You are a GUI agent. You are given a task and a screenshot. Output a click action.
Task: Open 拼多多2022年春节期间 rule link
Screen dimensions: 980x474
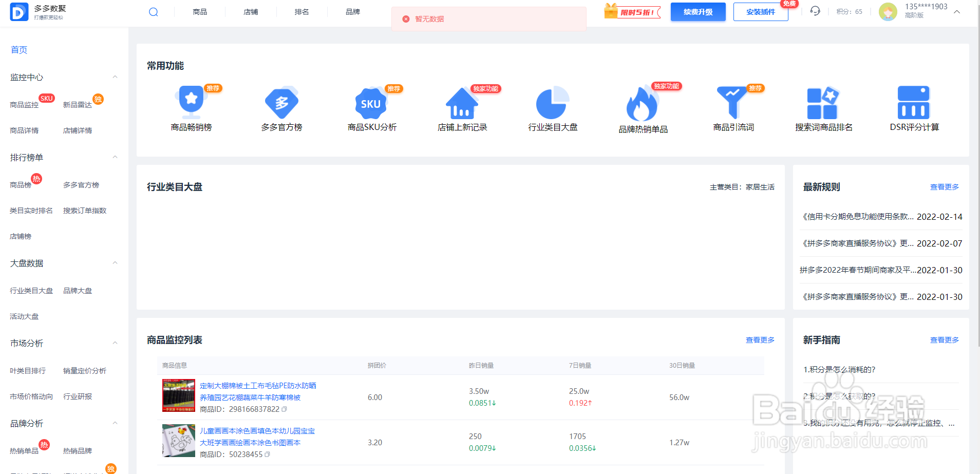(x=858, y=270)
